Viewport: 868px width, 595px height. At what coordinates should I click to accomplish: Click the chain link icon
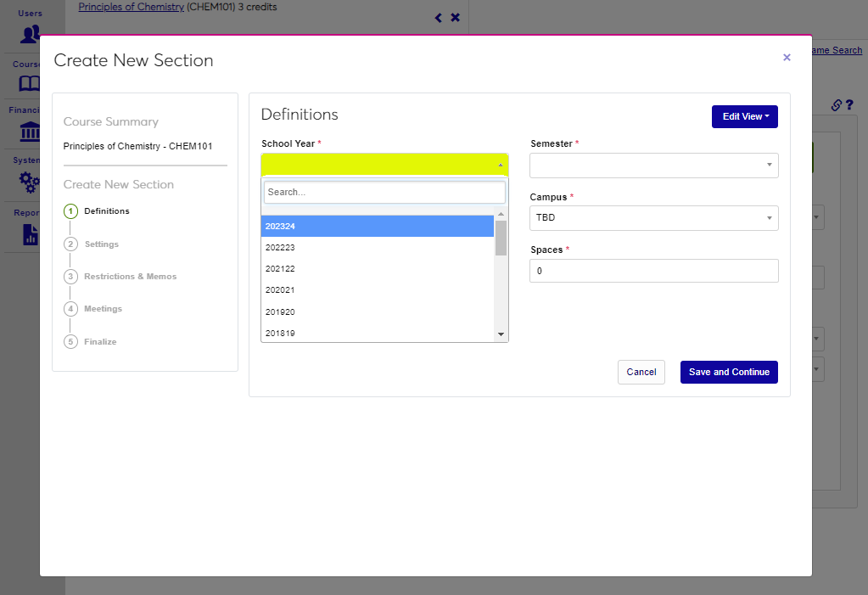pos(836,105)
